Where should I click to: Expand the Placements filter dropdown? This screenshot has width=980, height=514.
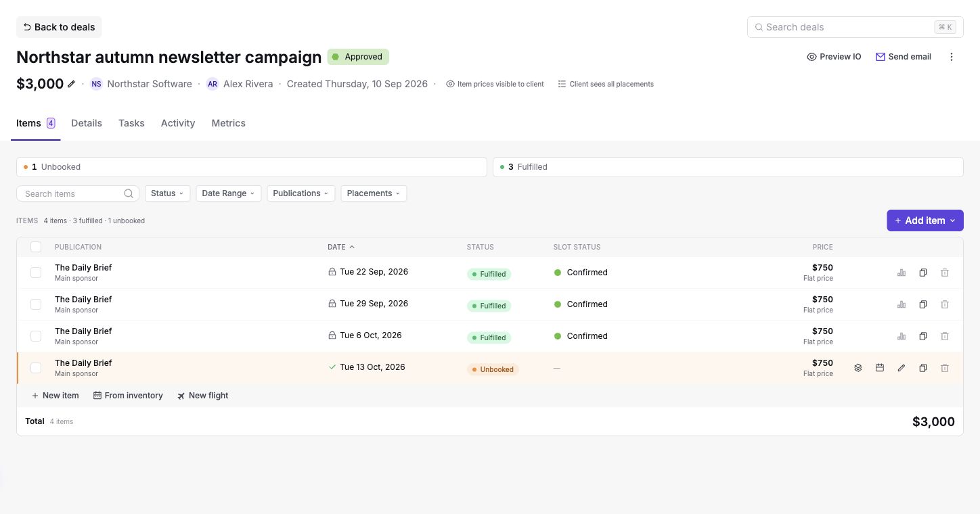point(374,193)
